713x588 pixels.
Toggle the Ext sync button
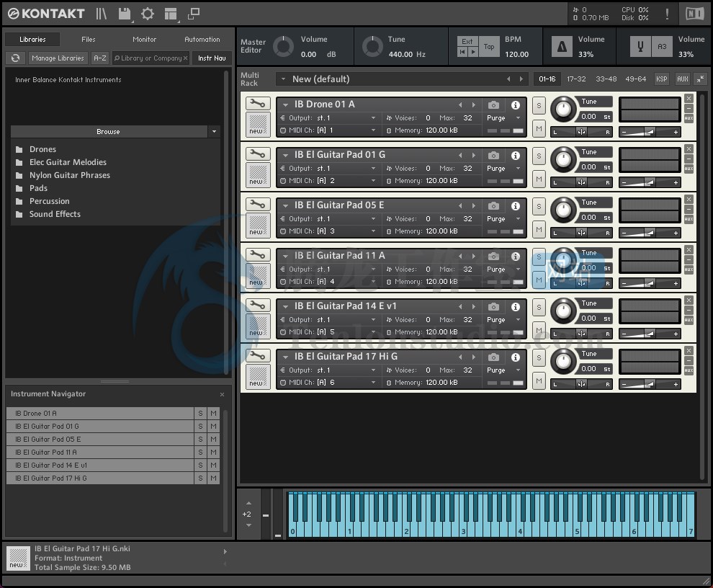pyautogui.click(x=467, y=41)
